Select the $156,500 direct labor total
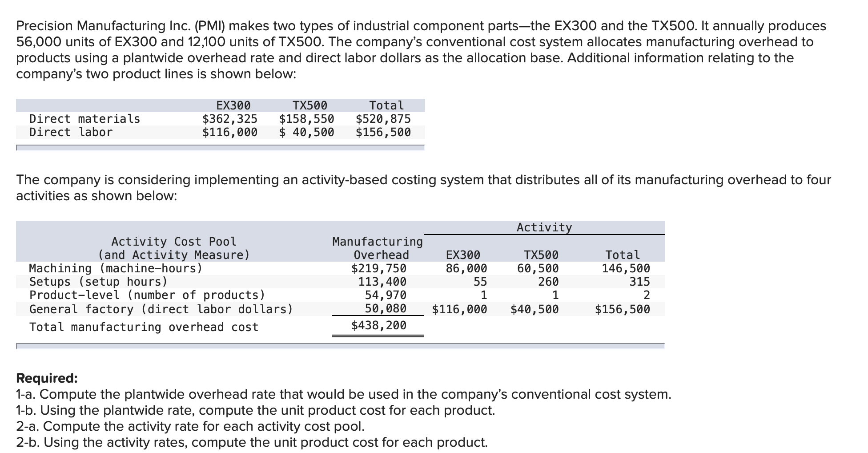Image resolution: width=868 pixels, height=453 pixels. click(383, 132)
